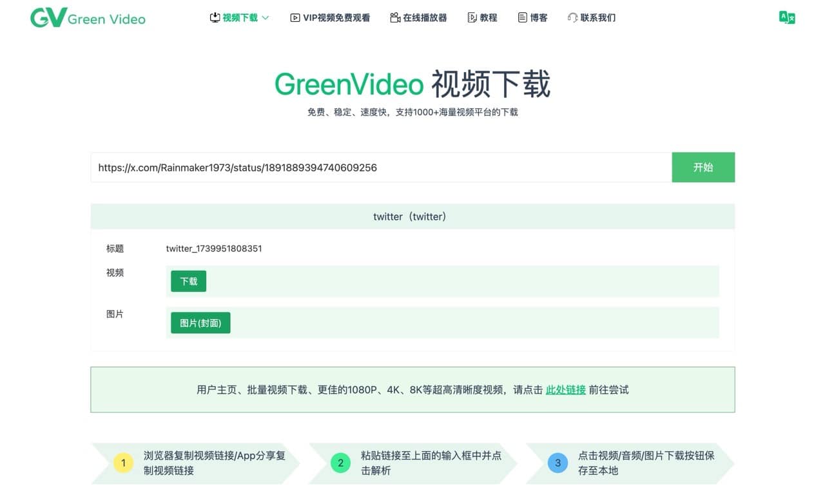Click the 标题 row label
The image size is (825, 504).
115,249
